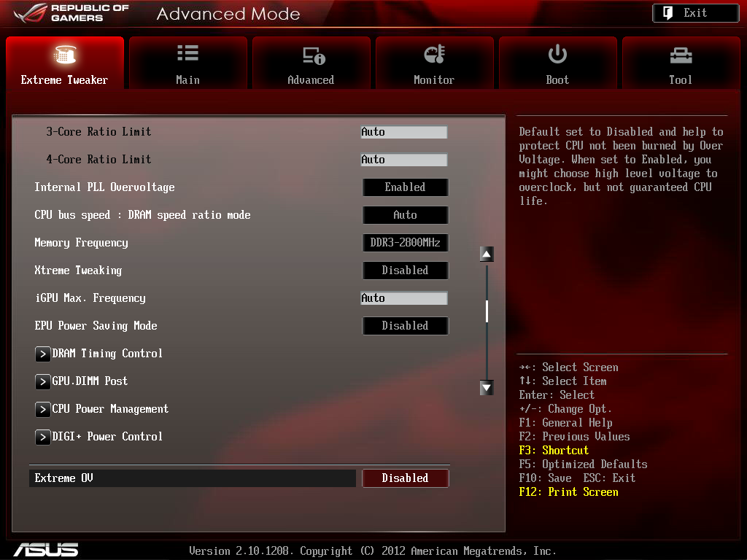Image resolution: width=747 pixels, height=560 pixels.
Task: Click the 4-Core Ratio Limit field
Action: [x=404, y=160]
